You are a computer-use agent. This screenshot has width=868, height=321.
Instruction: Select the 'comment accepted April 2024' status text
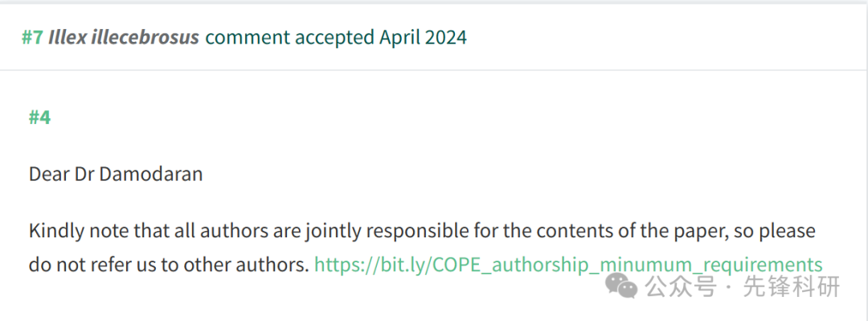(336, 38)
